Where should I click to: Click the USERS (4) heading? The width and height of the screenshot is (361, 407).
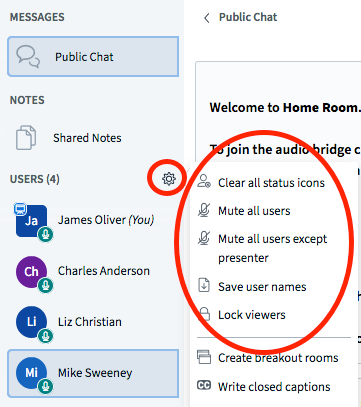[35, 179]
